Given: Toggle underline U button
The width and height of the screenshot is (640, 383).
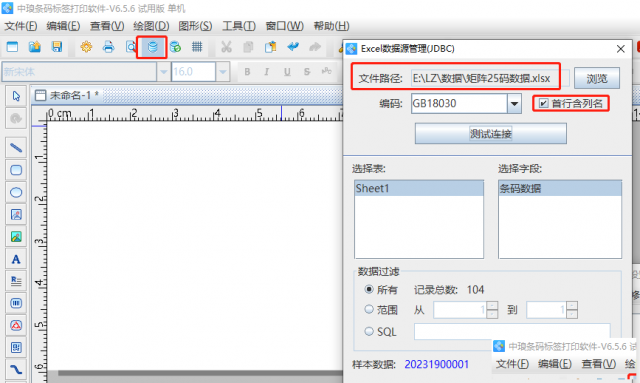Looking at the screenshot, I should coord(287,72).
